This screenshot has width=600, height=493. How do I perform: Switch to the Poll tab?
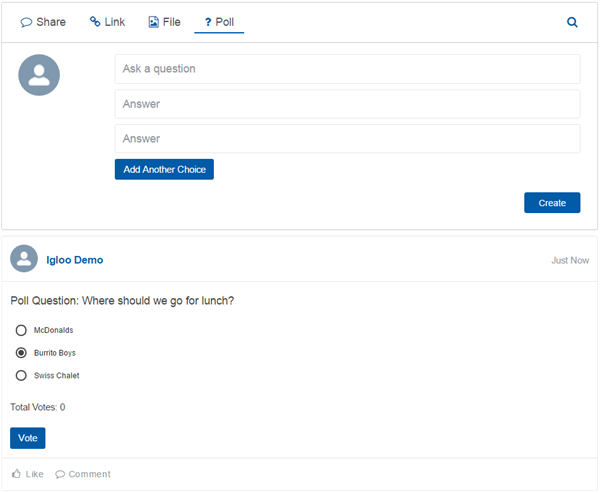(219, 22)
